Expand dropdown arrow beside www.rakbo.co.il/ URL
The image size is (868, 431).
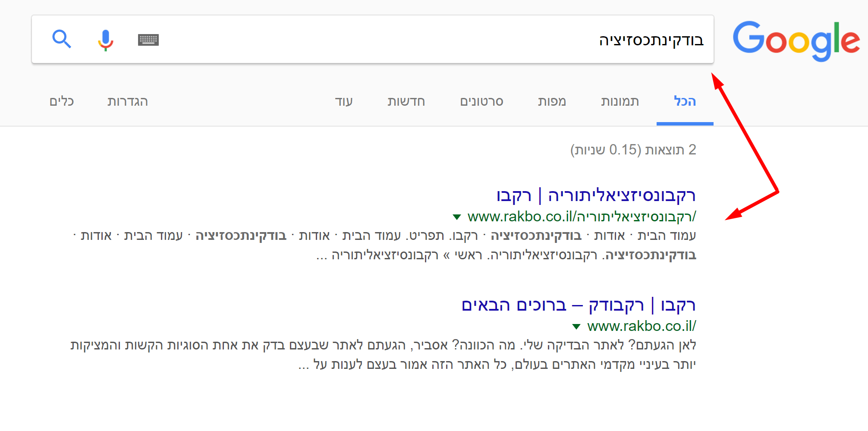click(x=576, y=327)
